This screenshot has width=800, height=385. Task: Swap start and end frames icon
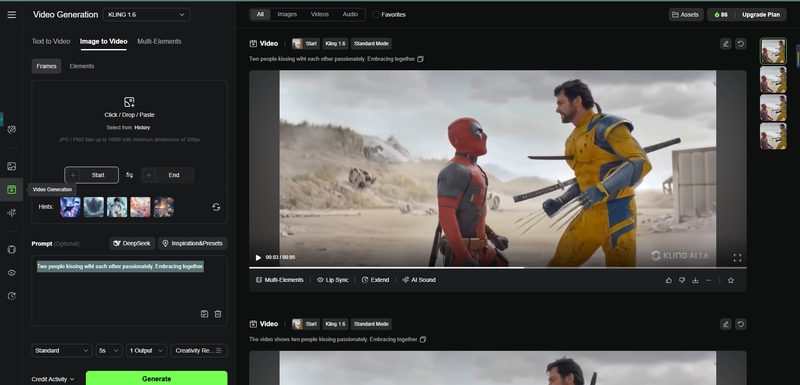130,175
